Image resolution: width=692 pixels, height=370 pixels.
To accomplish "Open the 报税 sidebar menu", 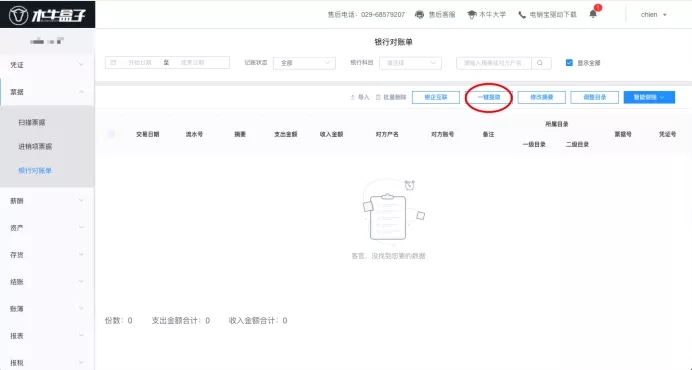I will (47, 362).
